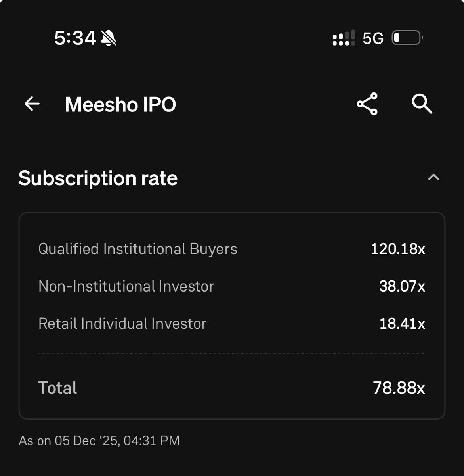The height and width of the screenshot is (476, 464).
Task: Select Qualified Institutional Buyers row label
Action: pyautogui.click(x=138, y=249)
